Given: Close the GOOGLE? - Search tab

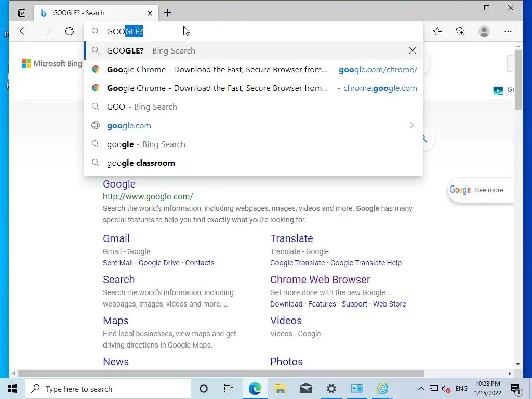Looking at the screenshot, I should [x=150, y=13].
